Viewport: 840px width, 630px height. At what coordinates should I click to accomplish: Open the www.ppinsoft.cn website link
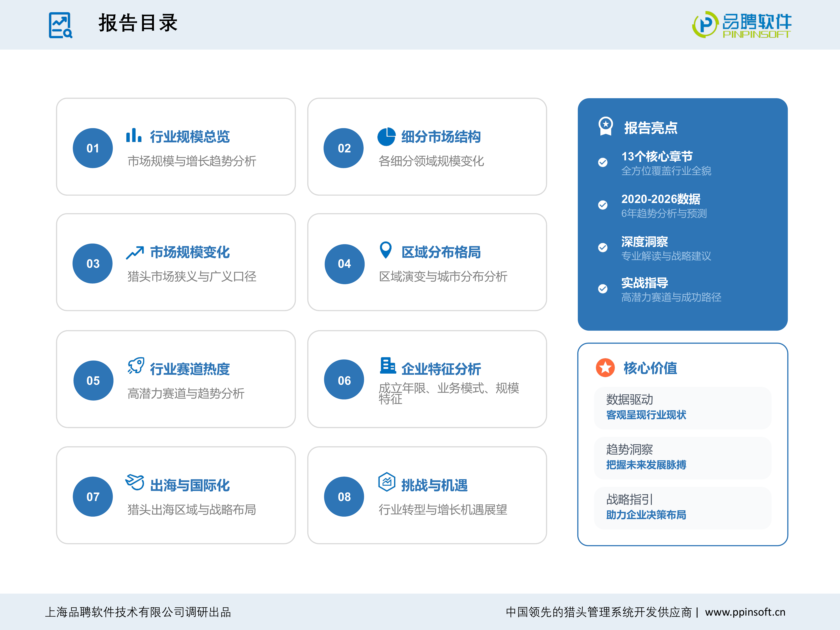point(745,612)
